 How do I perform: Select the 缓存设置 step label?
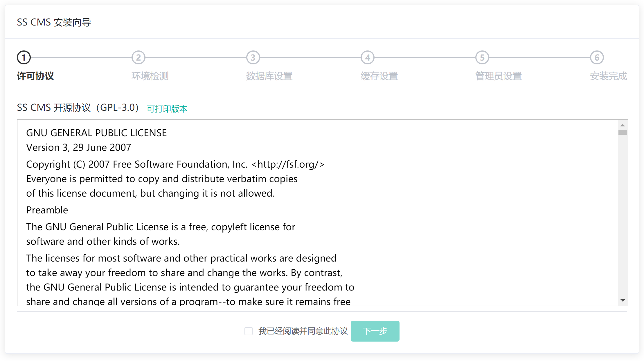tap(379, 76)
